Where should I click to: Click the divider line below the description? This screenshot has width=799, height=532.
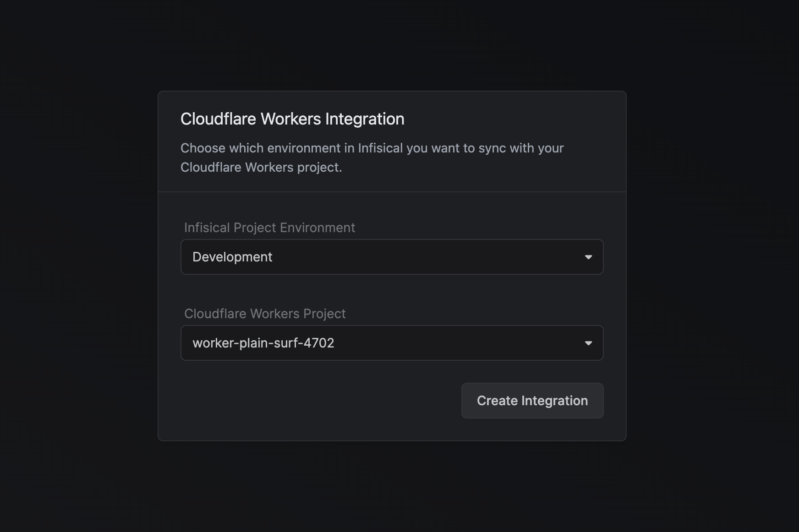pos(392,192)
